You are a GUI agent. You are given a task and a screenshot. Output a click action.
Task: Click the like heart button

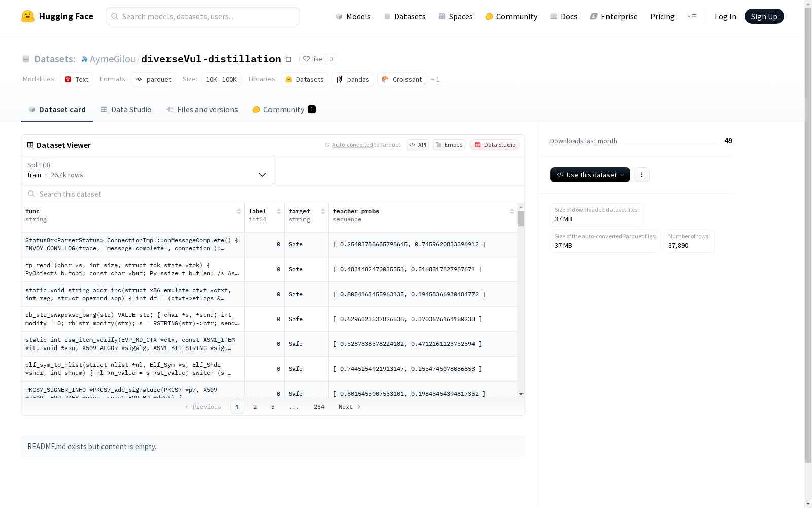(x=313, y=59)
